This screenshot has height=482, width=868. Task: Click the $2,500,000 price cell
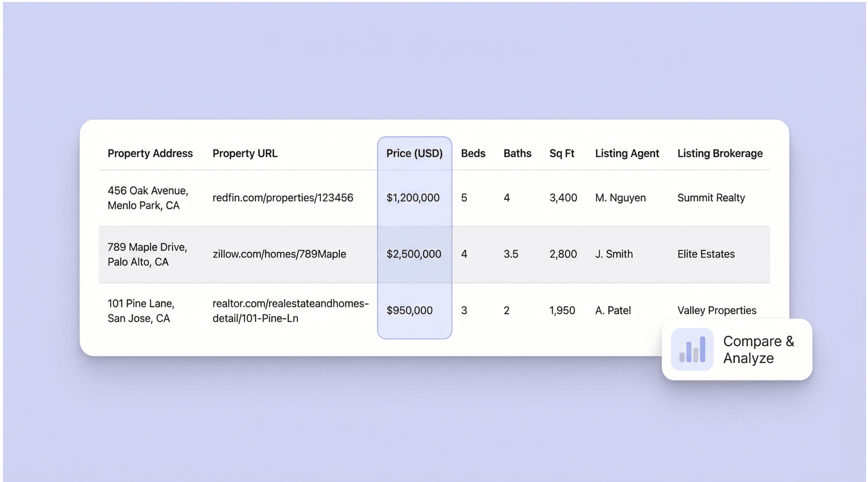coord(413,254)
